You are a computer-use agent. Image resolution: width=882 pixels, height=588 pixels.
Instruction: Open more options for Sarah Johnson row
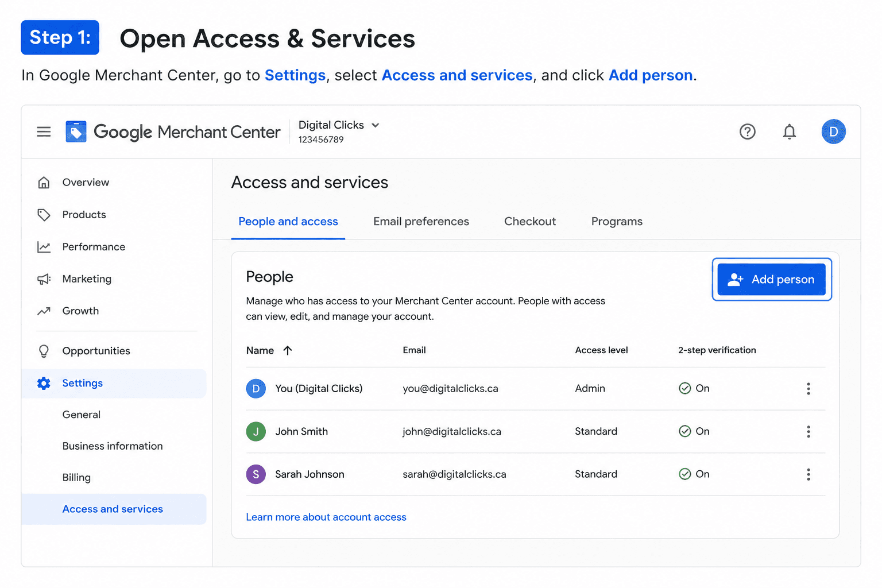pyautogui.click(x=808, y=474)
